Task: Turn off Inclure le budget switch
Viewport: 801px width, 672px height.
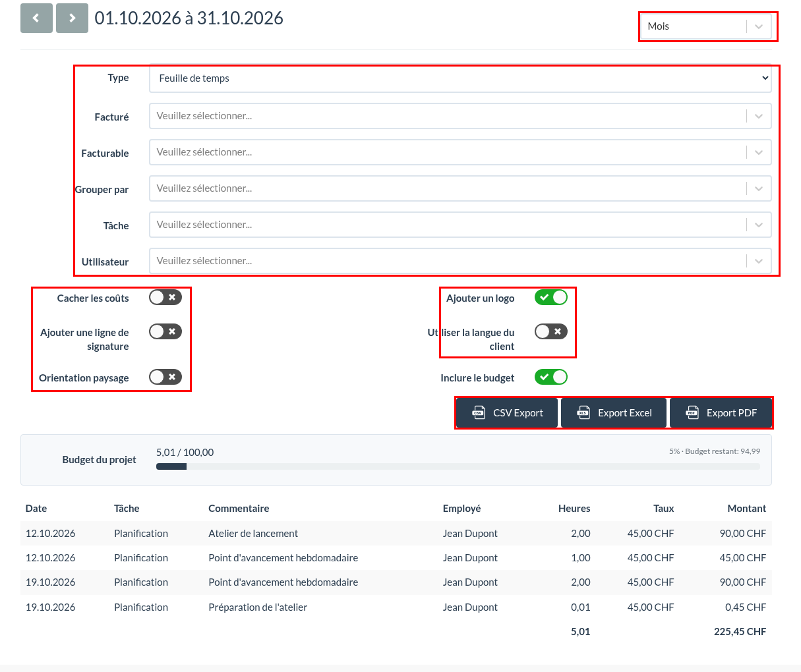Action: (x=551, y=377)
